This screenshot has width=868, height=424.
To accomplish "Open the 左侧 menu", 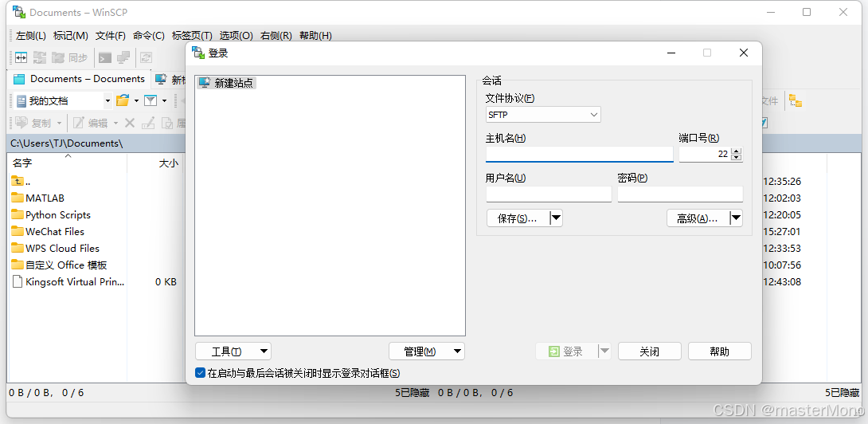I will pos(31,36).
